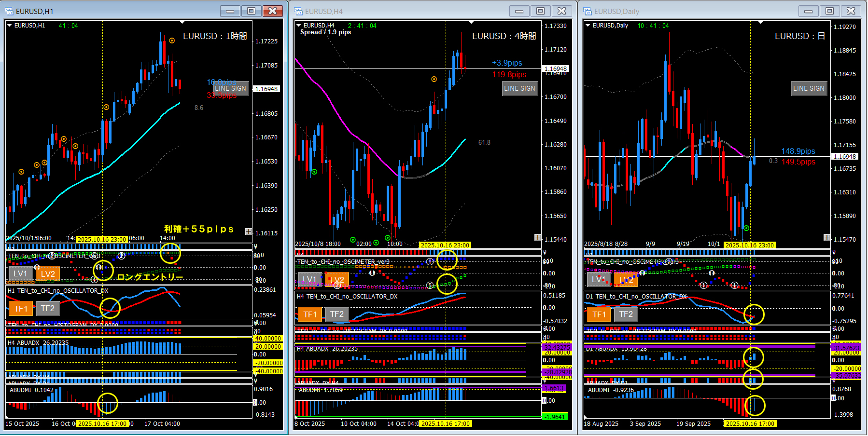Toggle LV2 in the H1 window
868x436 pixels.
click(x=47, y=274)
